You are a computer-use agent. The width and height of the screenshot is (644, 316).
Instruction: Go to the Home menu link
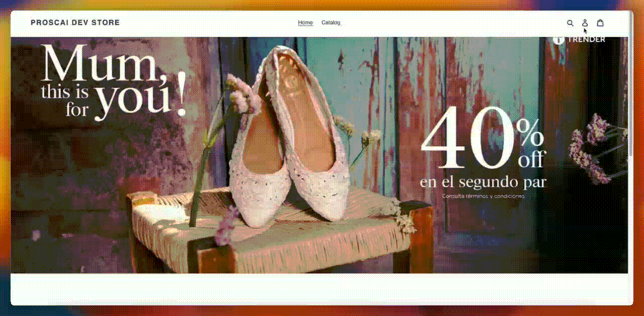305,23
